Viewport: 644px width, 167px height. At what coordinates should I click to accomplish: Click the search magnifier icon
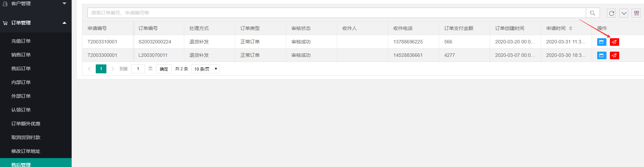593,13
